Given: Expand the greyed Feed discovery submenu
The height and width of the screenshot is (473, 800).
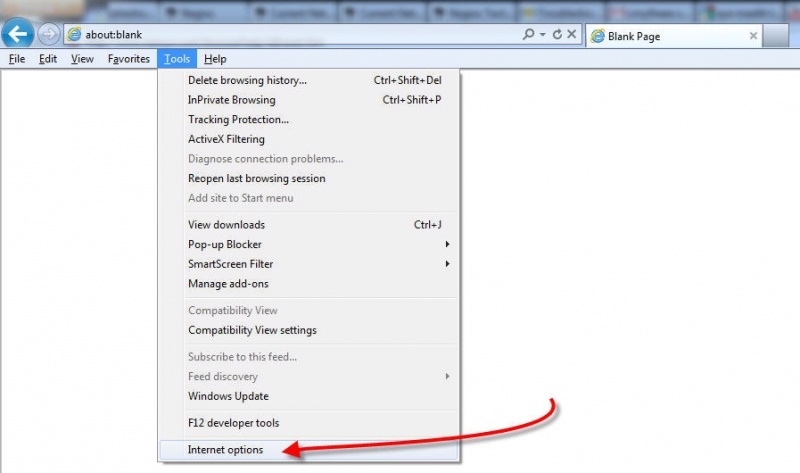Looking at the screenshot, I should (308, 377).
